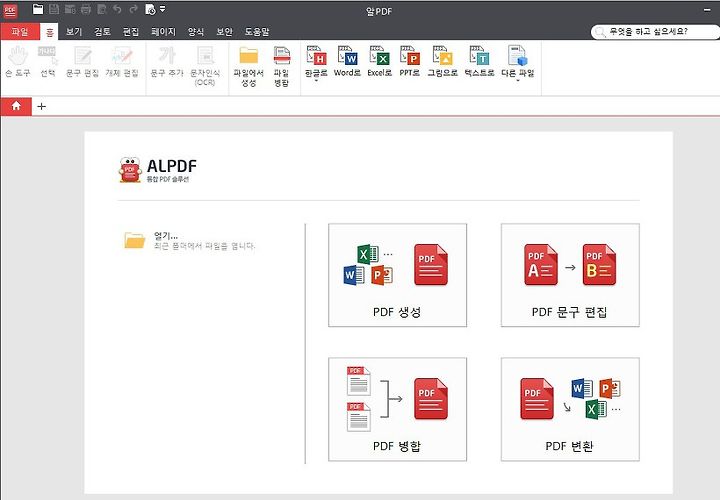Expand the quick access toolbar customize arrow
720x500 pixels.
(x=162, y=9)
